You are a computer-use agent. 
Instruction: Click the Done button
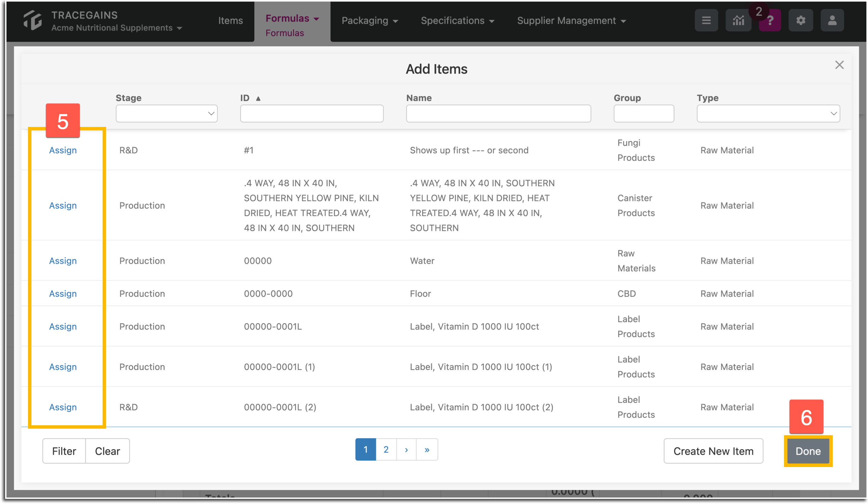pyautogui.click(x=808, y=451)
